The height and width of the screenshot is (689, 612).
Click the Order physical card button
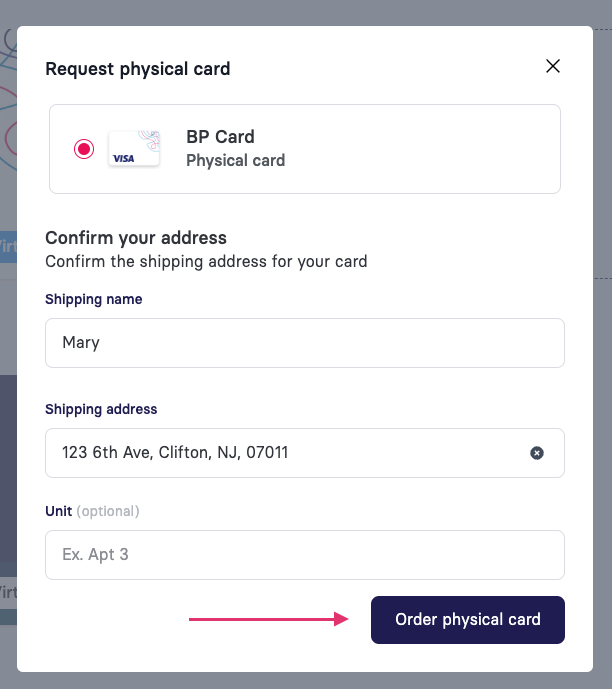tap(468, 620)
